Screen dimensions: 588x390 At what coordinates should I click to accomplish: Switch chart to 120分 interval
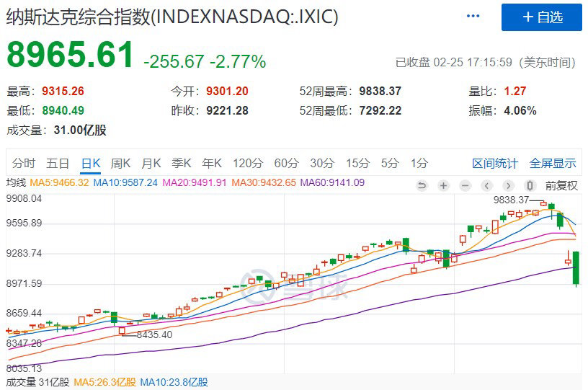(x=248, y=164)
